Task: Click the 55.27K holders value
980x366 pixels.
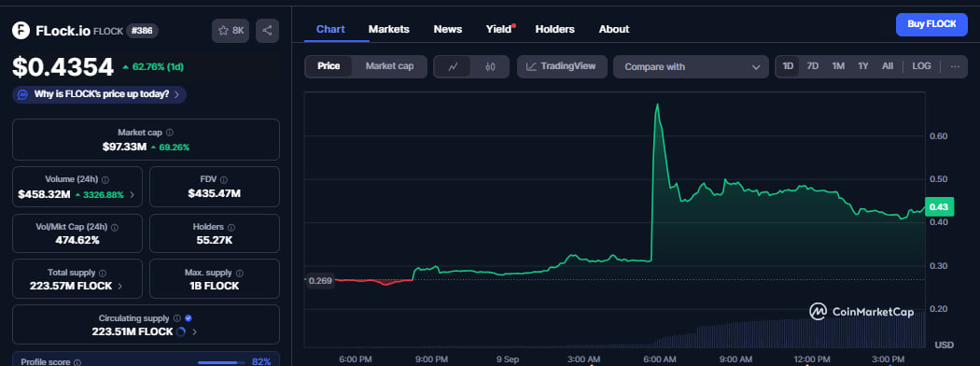Action: (215, 240)
